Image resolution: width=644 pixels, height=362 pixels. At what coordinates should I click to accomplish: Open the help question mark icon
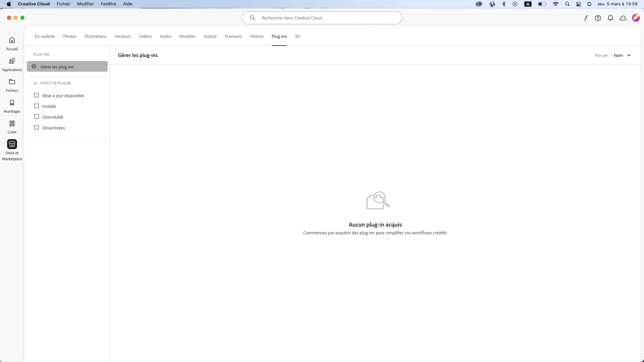tap(598, 18)
